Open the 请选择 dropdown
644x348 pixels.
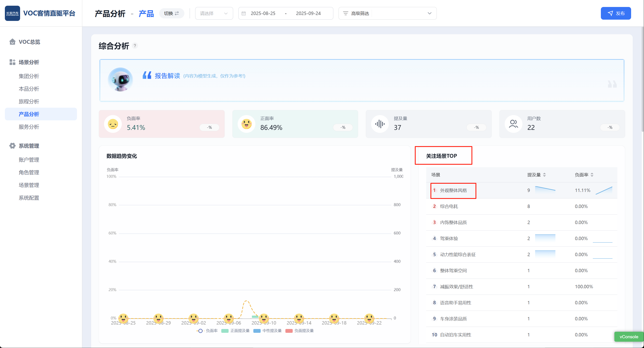pyautogui.click(x=214, y=14)
